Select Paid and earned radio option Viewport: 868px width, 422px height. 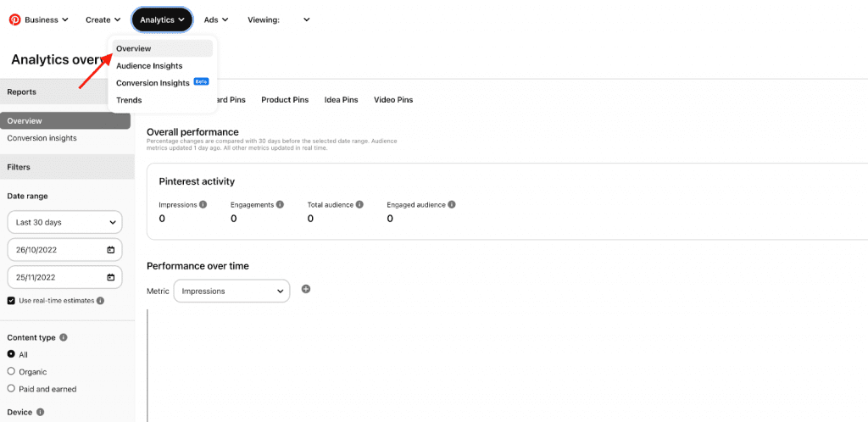coord(11,389)
